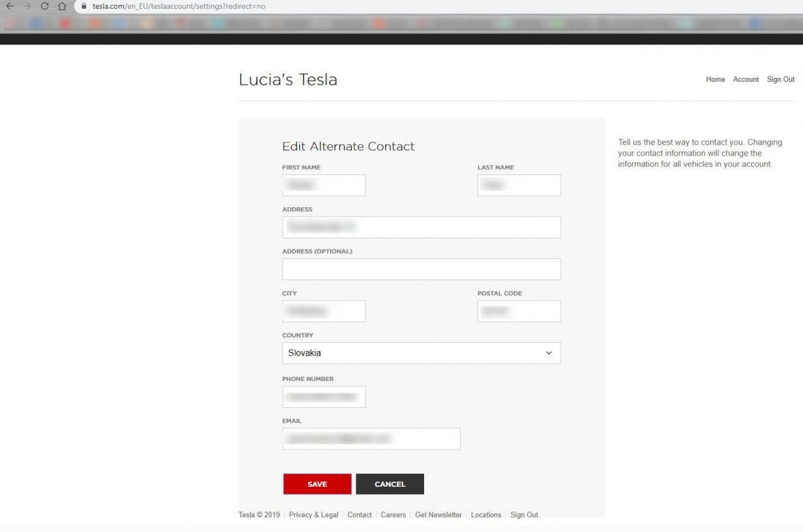Click the browser back arrow
This screenshot has height=532, width=803.
[x=9, y=6]
